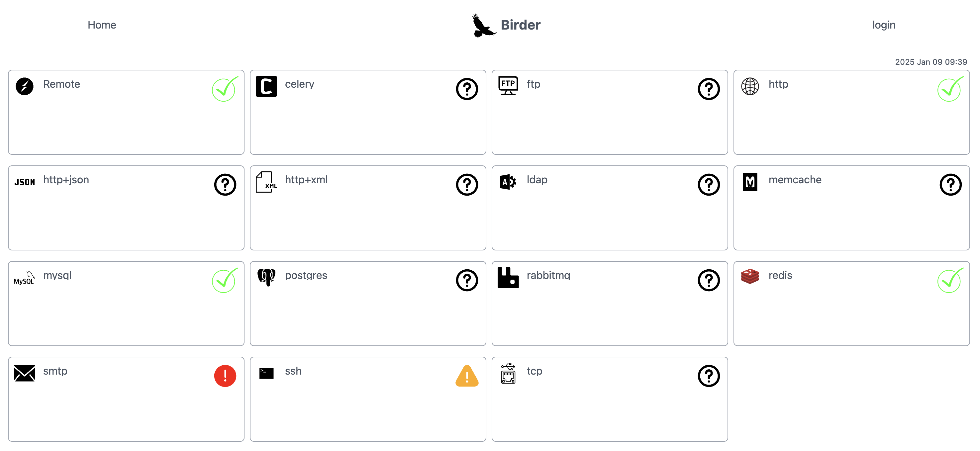Click the smtp envelope icon
The width and height of the screenshot is (980, 451).
click(x=24, y=373)
